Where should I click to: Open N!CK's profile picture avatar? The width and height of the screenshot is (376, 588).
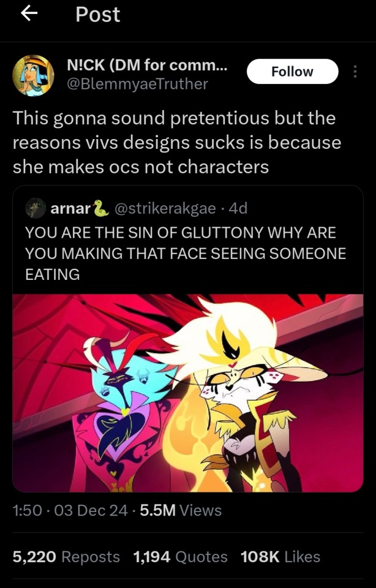(x=33, y=75)
